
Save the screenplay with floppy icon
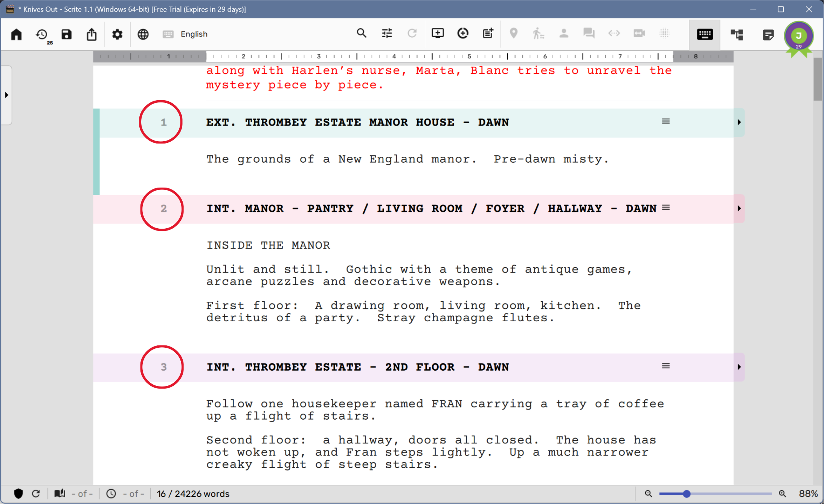(67, 34)
